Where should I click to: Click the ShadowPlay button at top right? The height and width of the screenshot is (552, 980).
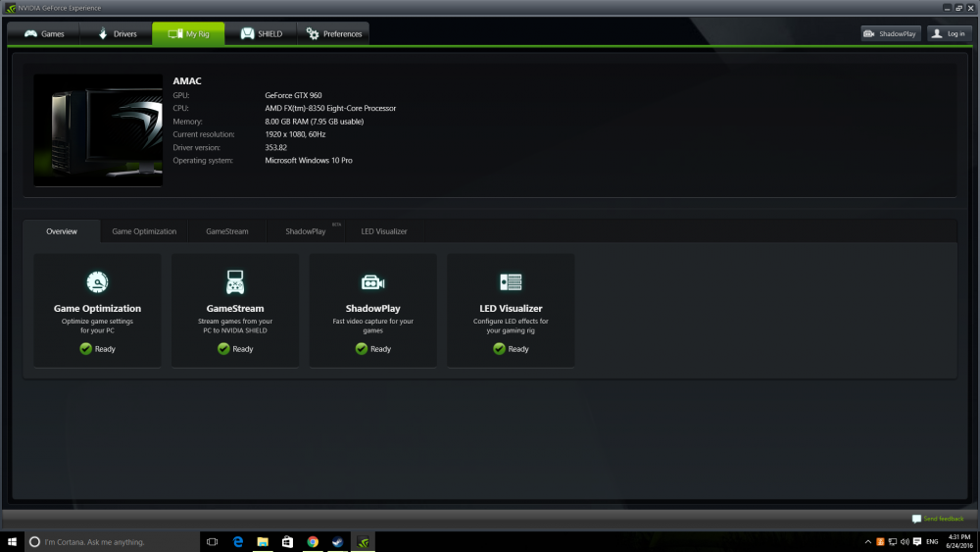point(891,33)
